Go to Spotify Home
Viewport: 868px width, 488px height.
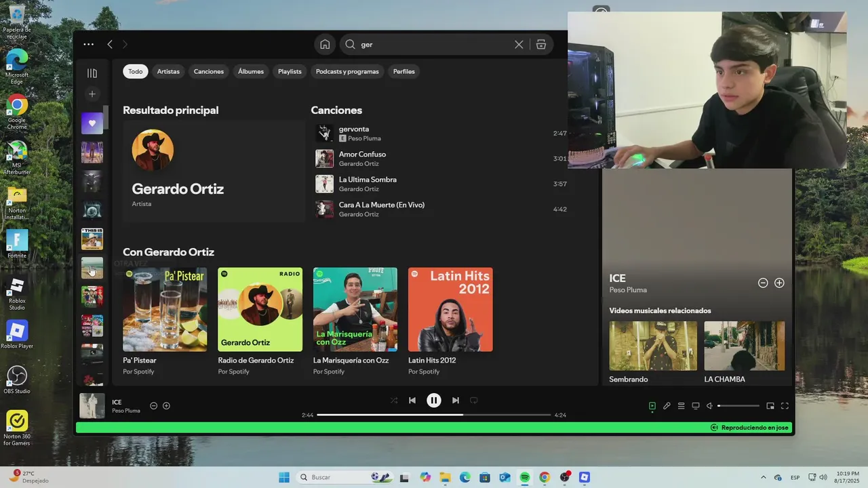(x=325, y=44)
